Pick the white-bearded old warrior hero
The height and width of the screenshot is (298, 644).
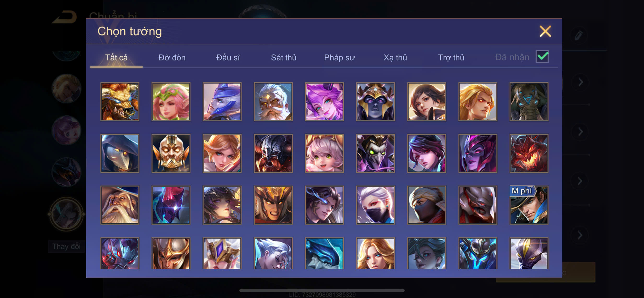[273, 102]
